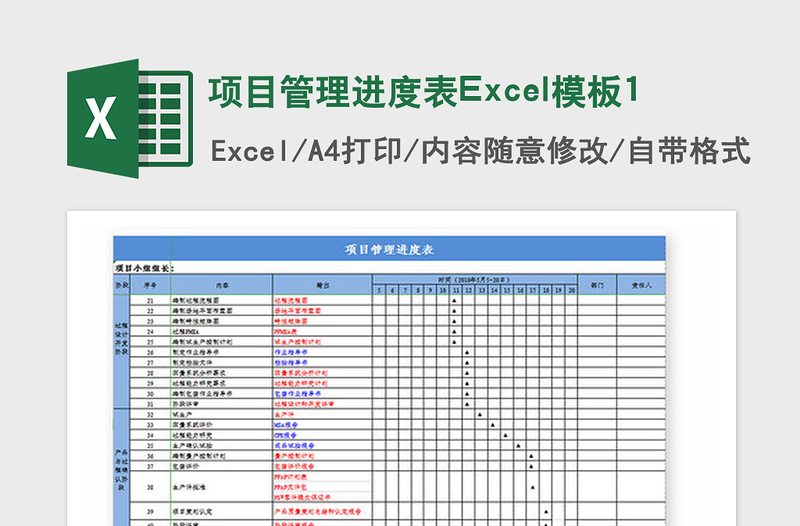Click the triangle marker in row 23
Image resolution: width=800 pixels, height=526 pixels.
454,321
